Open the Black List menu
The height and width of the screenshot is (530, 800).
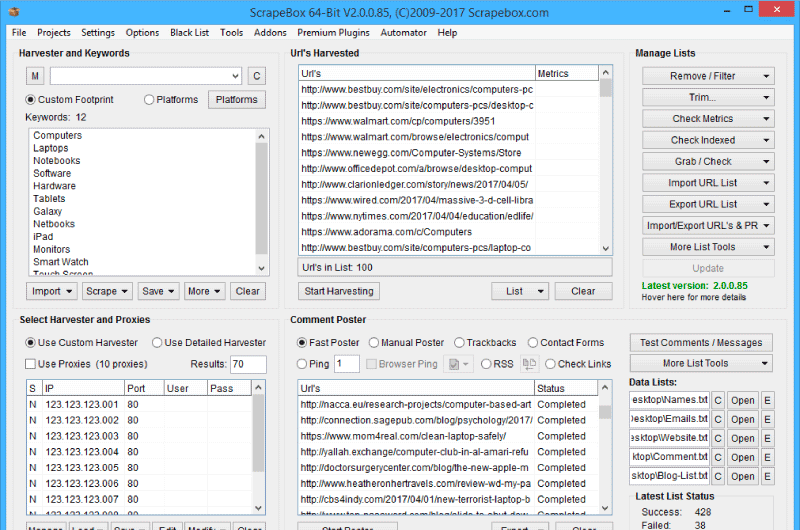pos(189,33)
